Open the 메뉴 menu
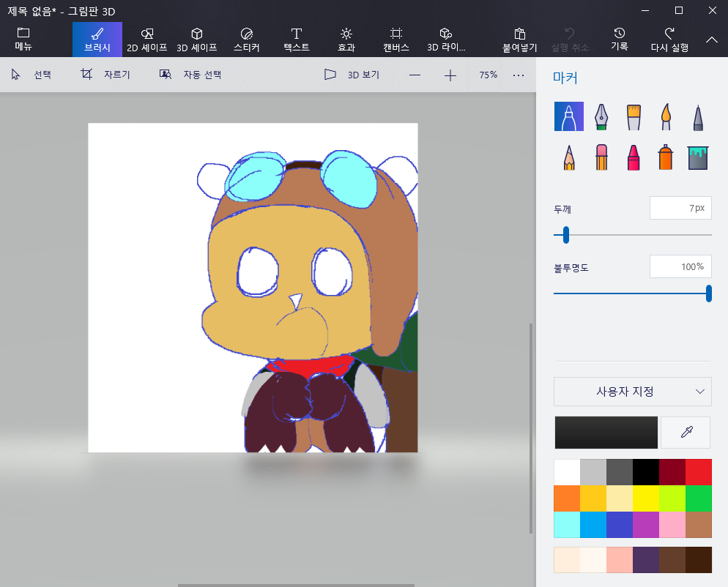 coord(23,40)
